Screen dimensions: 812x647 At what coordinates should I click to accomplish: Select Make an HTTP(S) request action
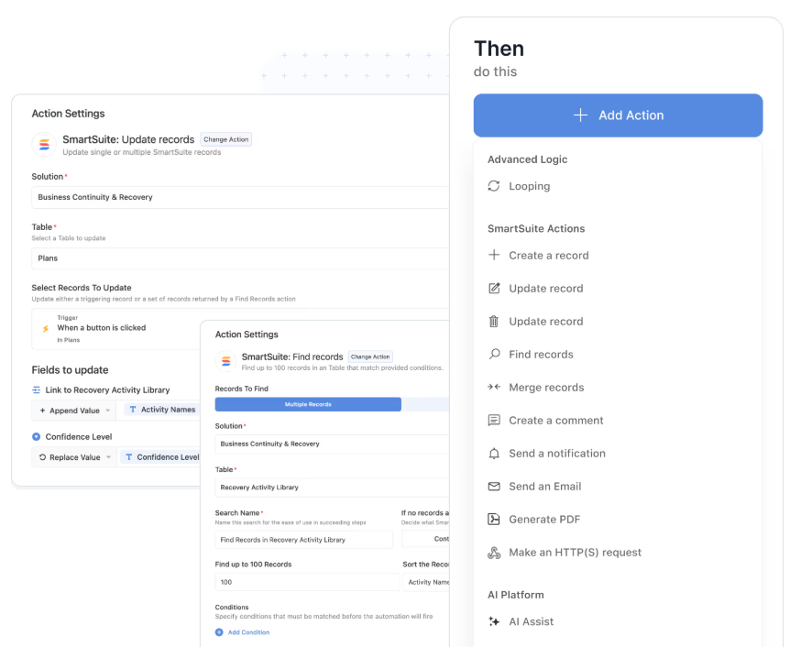pos(575,553)
